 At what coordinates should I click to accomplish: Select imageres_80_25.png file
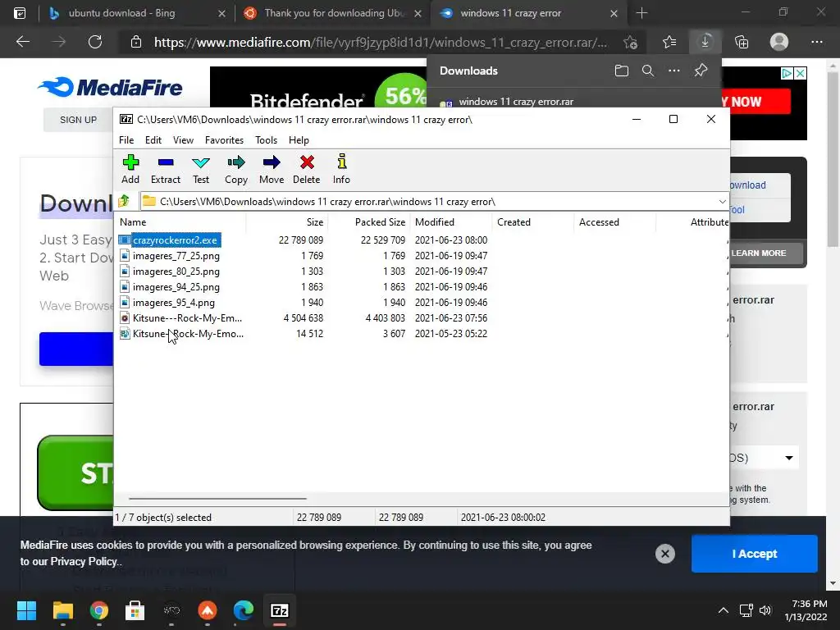pyautogui.click(x=176, y=271)
